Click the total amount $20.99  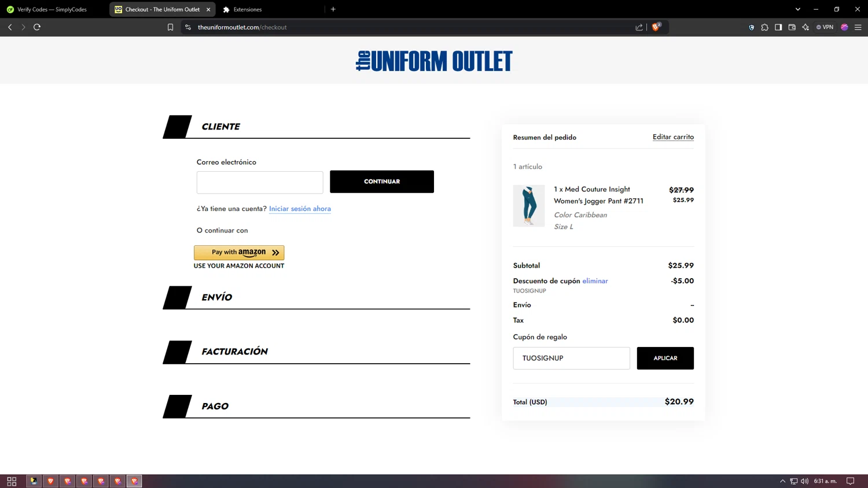pos(679,401)
